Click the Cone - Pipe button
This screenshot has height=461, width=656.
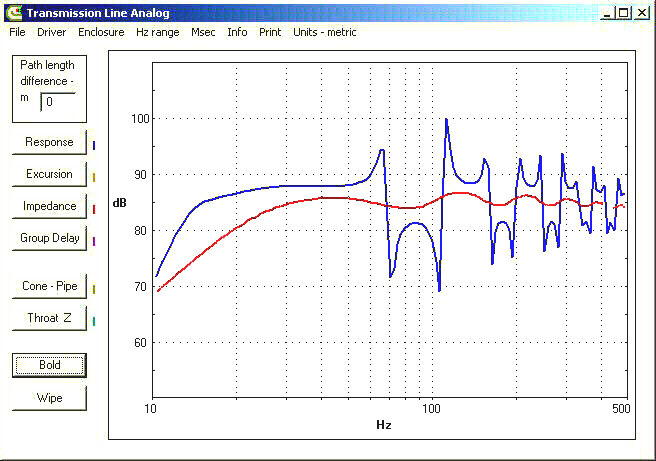(x=49, y=286)
